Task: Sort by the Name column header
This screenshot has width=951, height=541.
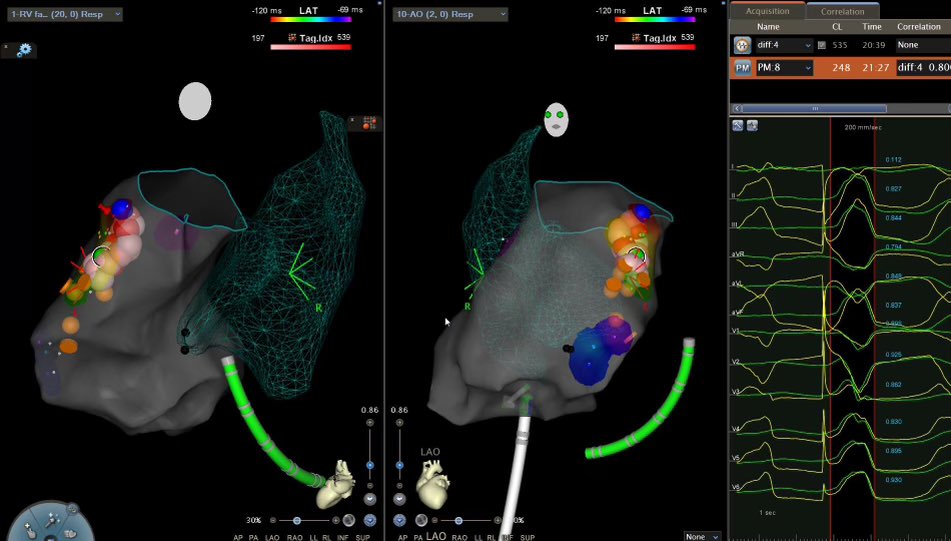Action: click(x=768, y=27)
